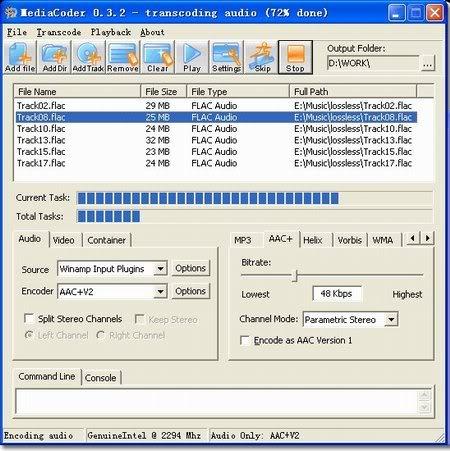Select the Track02.flac row
The height and width of the screenshot is (451, 450).
tap(216, 106)
